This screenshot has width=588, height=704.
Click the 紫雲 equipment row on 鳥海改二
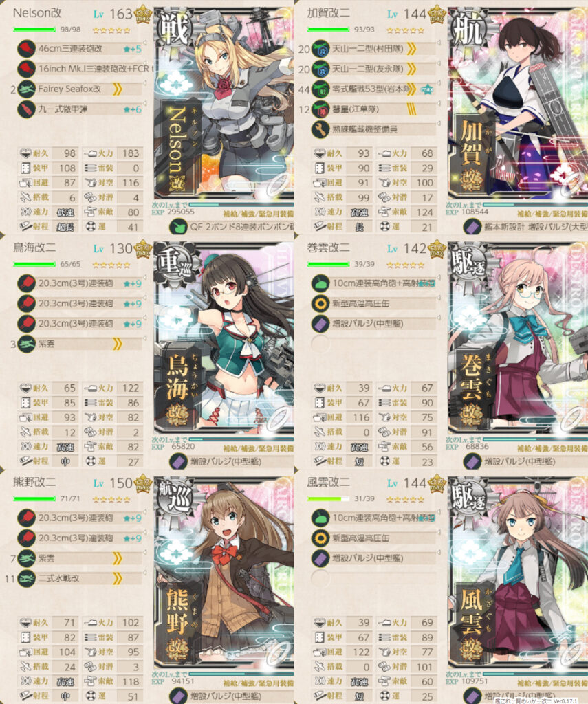(x=80, y=344)
